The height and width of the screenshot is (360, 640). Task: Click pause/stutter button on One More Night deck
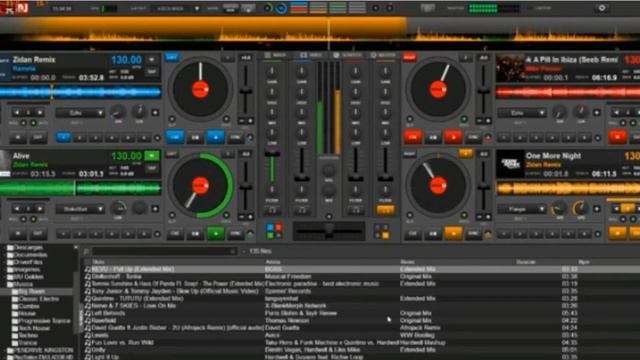click(x=433, y=233)
